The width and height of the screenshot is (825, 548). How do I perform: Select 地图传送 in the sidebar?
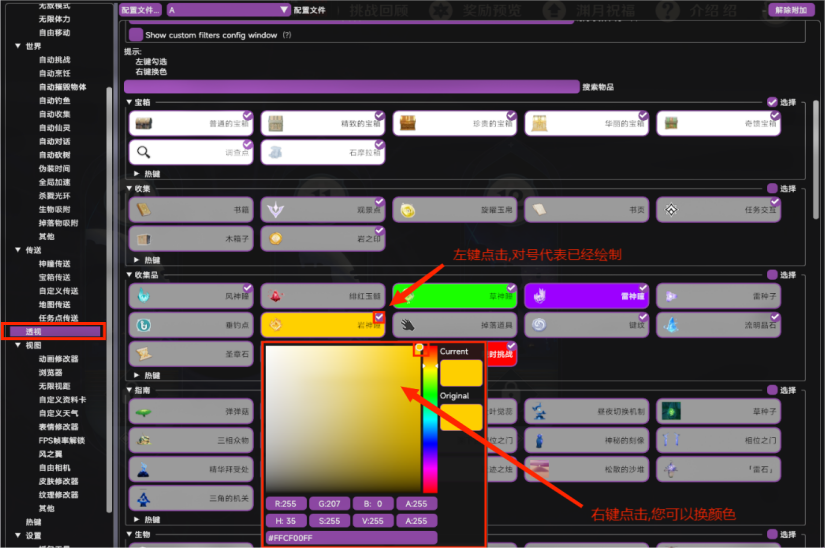tap(54, 304)
